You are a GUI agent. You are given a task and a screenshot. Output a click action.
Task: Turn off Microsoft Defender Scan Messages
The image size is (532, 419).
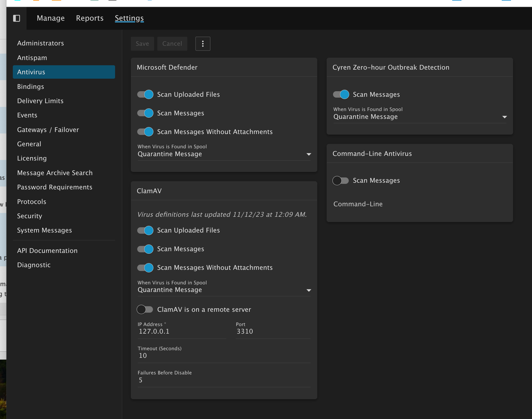[x=145, y=113]
